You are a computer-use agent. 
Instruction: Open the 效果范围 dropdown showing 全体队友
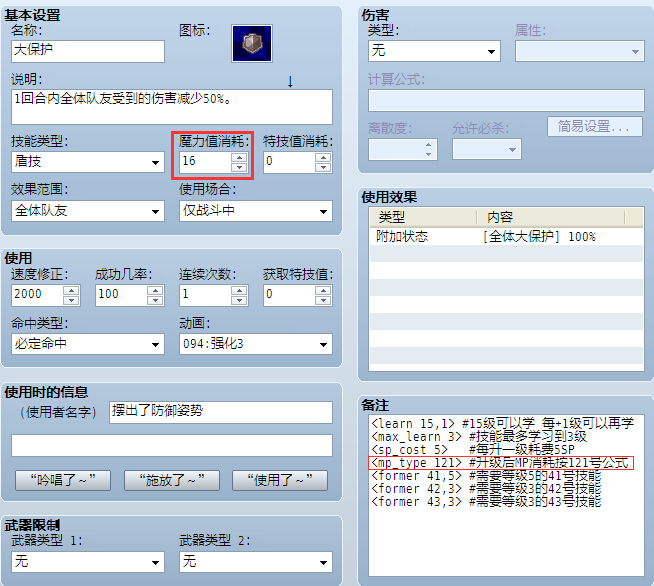click(88, 211)
